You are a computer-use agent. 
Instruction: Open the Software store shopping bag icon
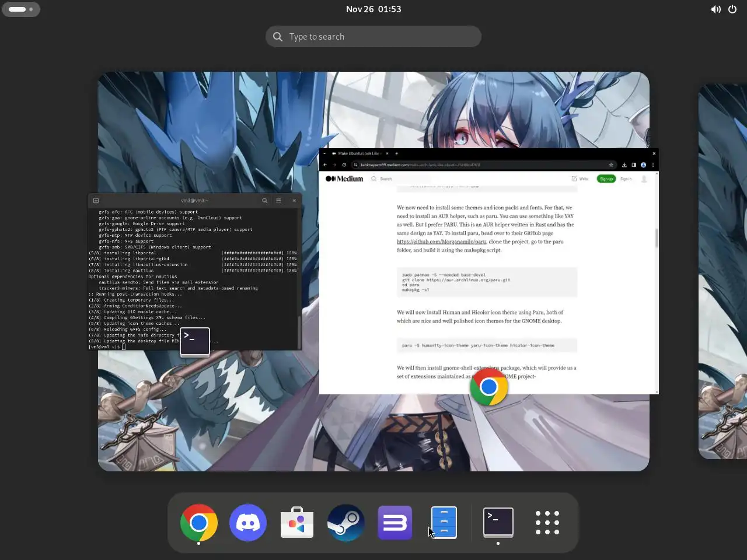pyautogui.click(x=297, y=523)
